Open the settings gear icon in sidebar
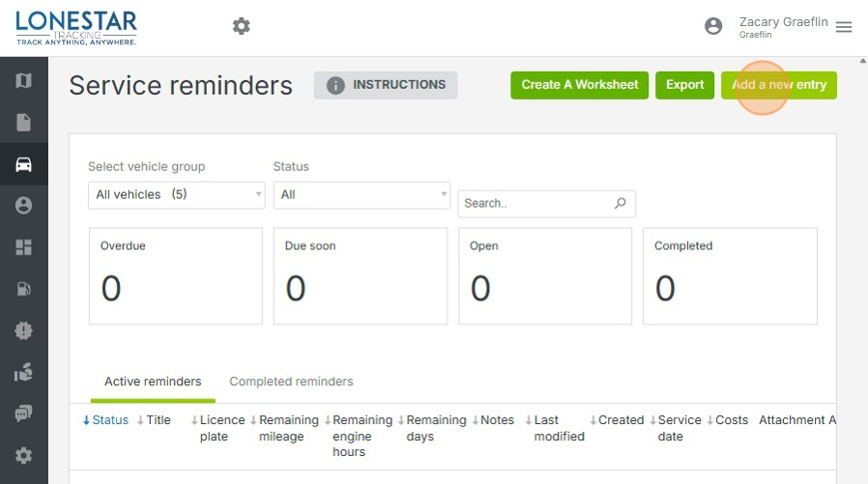The height and width of the screenshot is (484, 868). pos(23,455)
